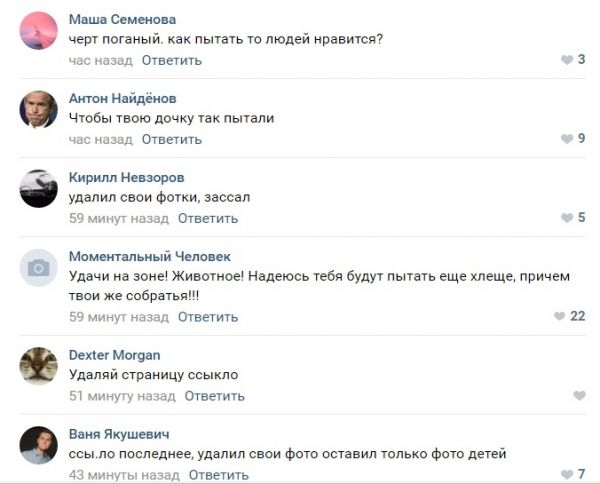Like Маша Семенова's comment with the heart
Image resolution: width=600 pixels, height=484 pixels.
(567, 60)
